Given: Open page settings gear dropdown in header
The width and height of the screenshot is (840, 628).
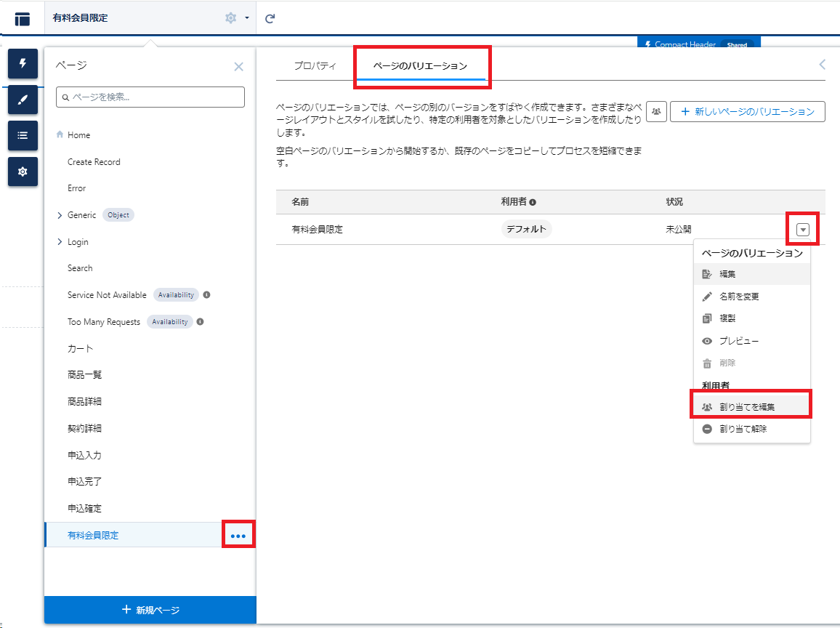Looking at the screenshot, I should [236, 18].
